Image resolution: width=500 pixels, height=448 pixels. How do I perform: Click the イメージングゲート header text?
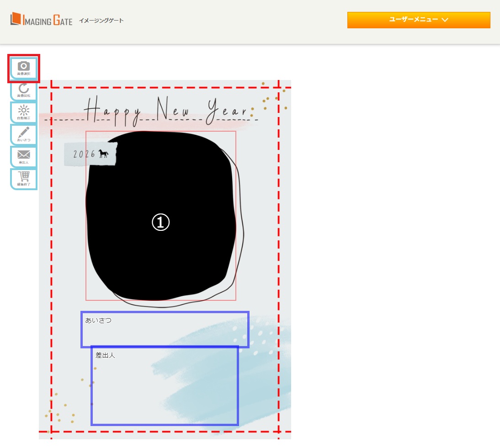tap(101, 21)
